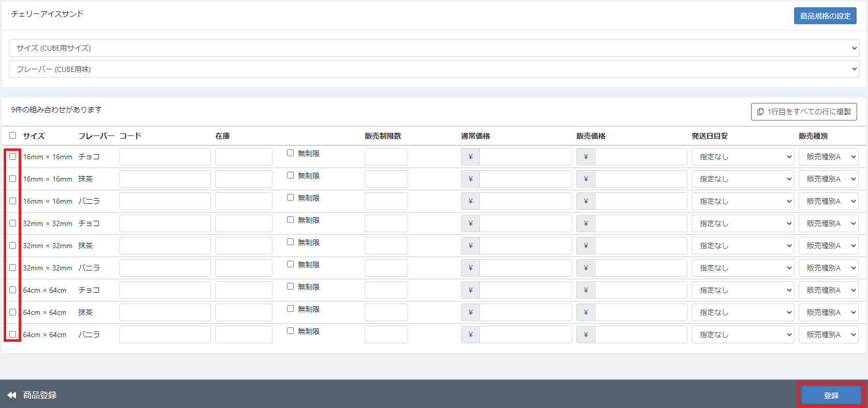The height and width of the screenshot is (408, 868).
Task: Click 通常価格 field for 64cm 抹茶 row
Action: [x=526, y=312]
